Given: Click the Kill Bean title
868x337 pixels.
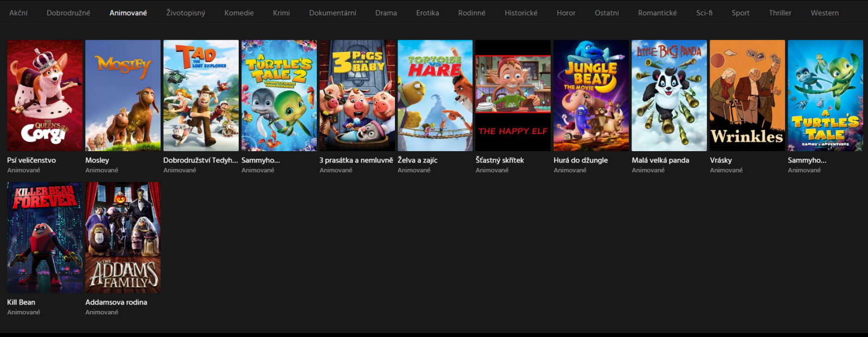Looking at the screenshot, I should (21, 302).
